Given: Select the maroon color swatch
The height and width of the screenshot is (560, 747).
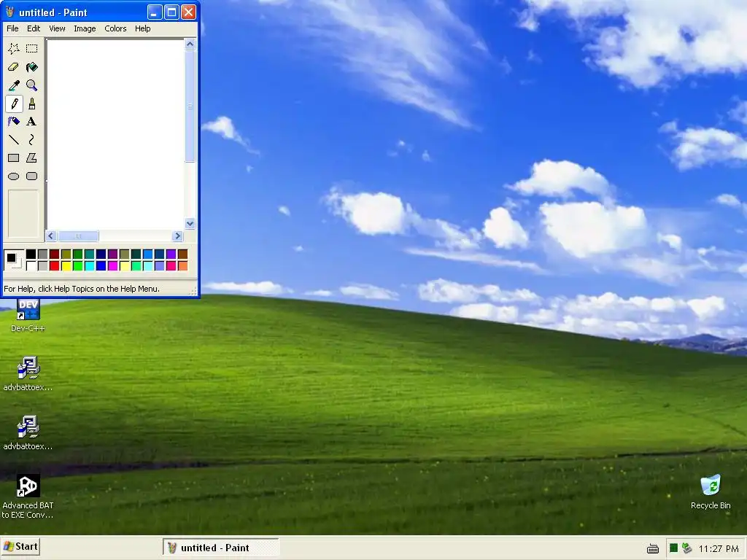Looking at the screenshot, I should 54,254.
